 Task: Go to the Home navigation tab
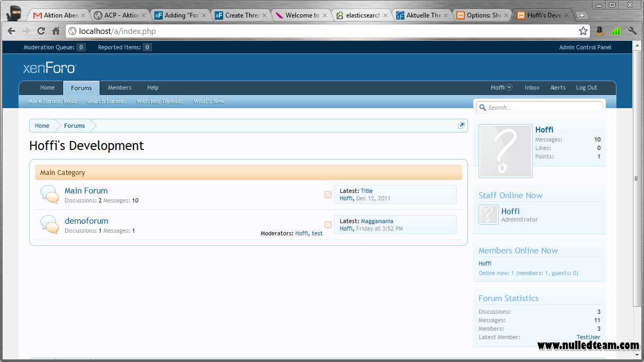[47, 88]
